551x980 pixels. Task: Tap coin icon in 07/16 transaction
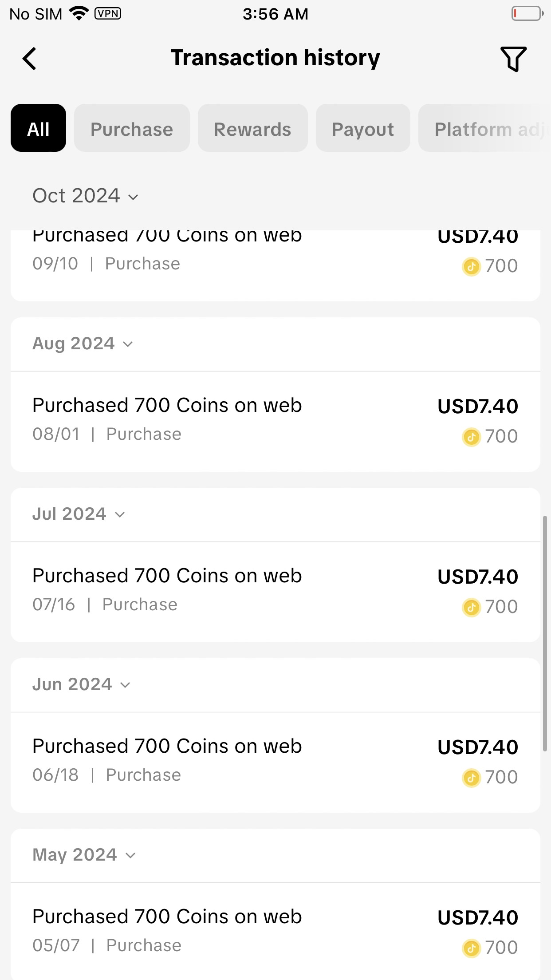coord(471,608)
